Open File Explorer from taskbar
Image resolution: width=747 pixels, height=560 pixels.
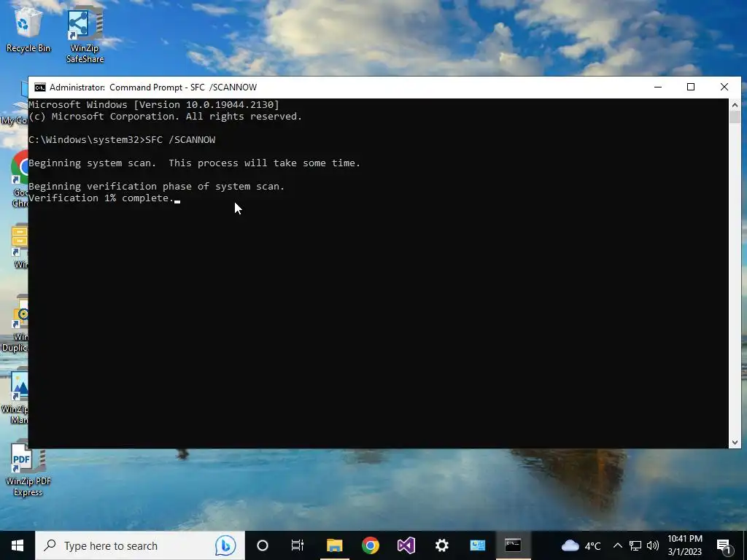coord(334,545)
